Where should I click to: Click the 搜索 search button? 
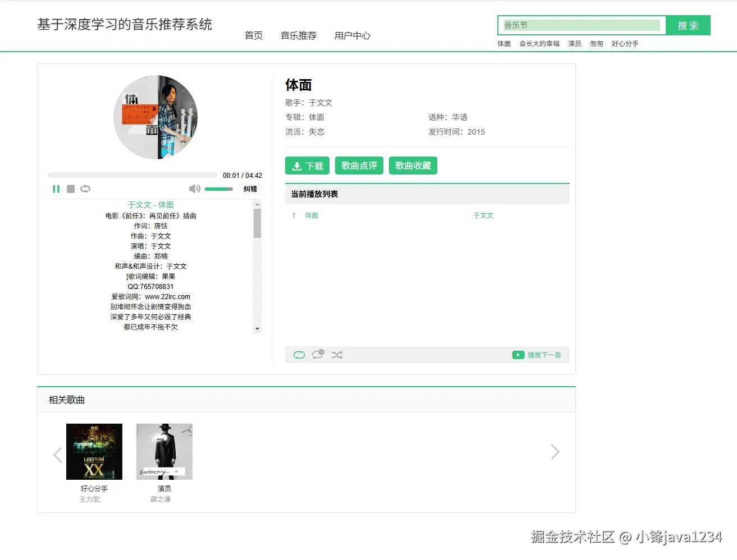click(x=688, y=25)
